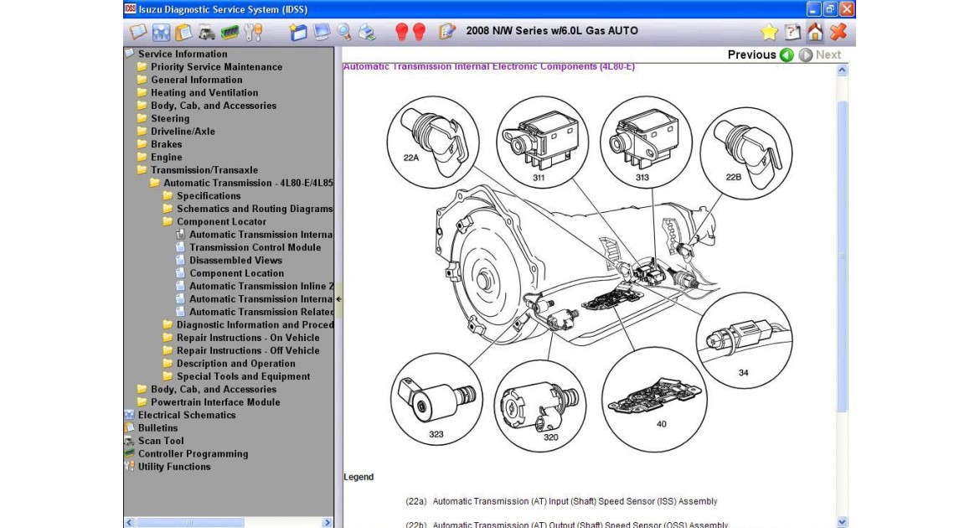
Task: Select the Scan Tool truck toolbar icon
Action: 207,31
